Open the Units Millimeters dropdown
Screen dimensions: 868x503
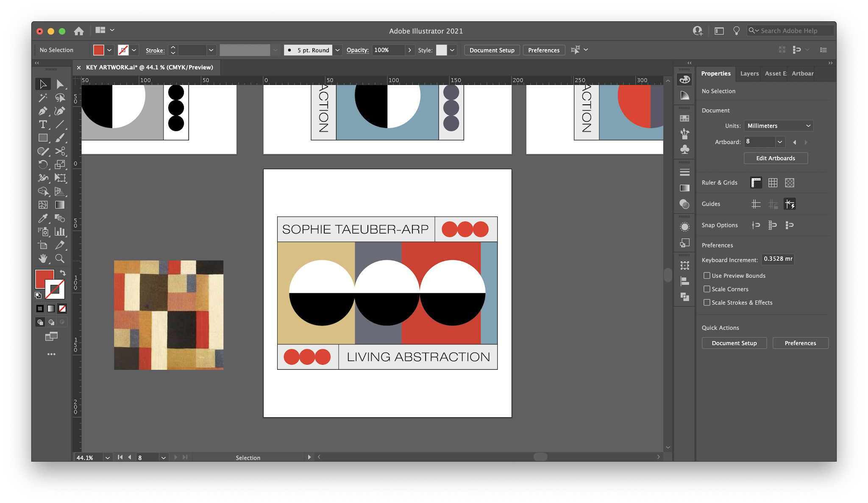[778, 126]
